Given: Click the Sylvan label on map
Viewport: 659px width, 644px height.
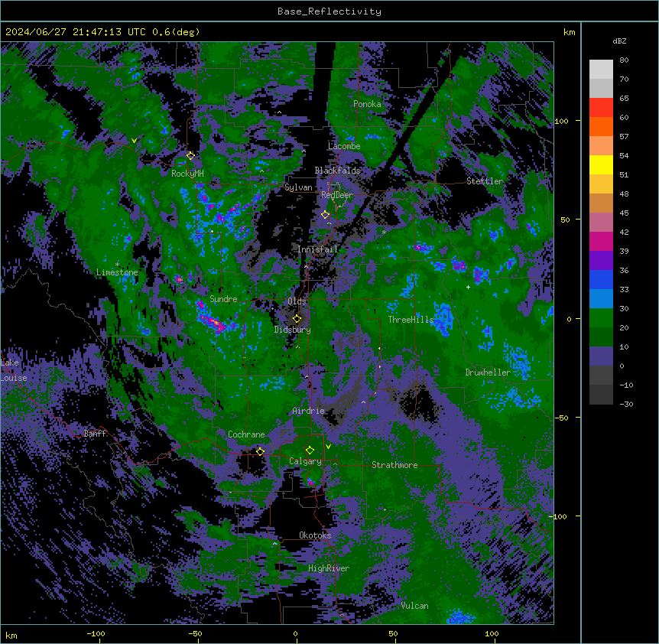Looking at the screenshot, I should (x=298, y=187).
